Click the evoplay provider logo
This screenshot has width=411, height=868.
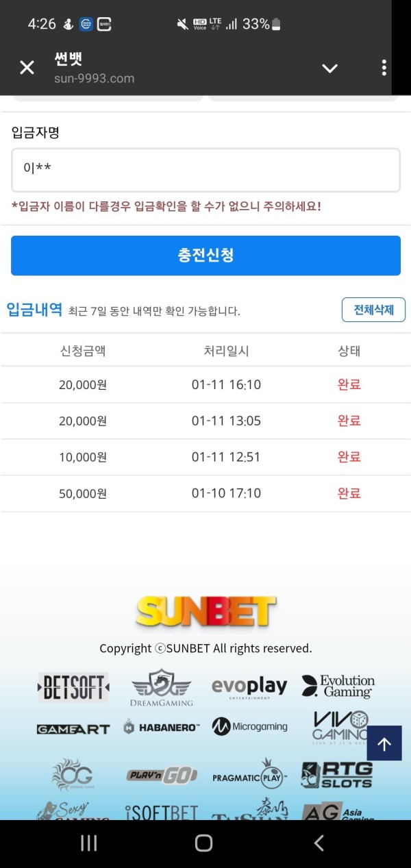[x=249, y=687]
